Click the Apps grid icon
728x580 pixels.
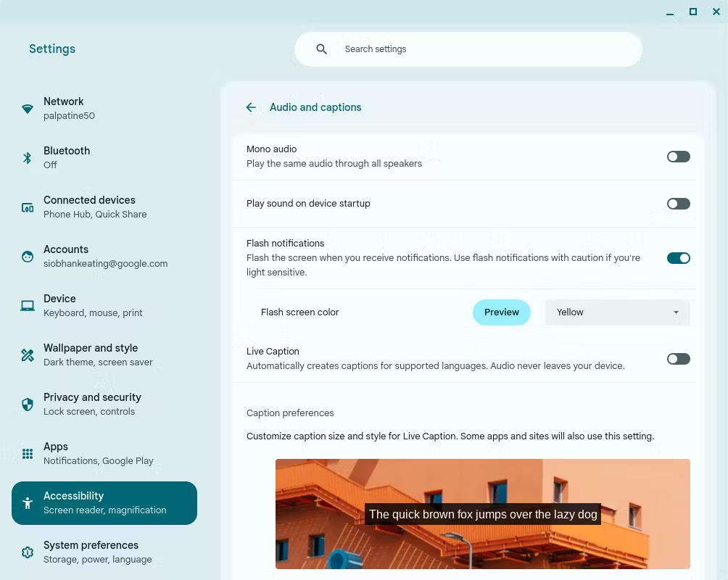tap(28, 454)
